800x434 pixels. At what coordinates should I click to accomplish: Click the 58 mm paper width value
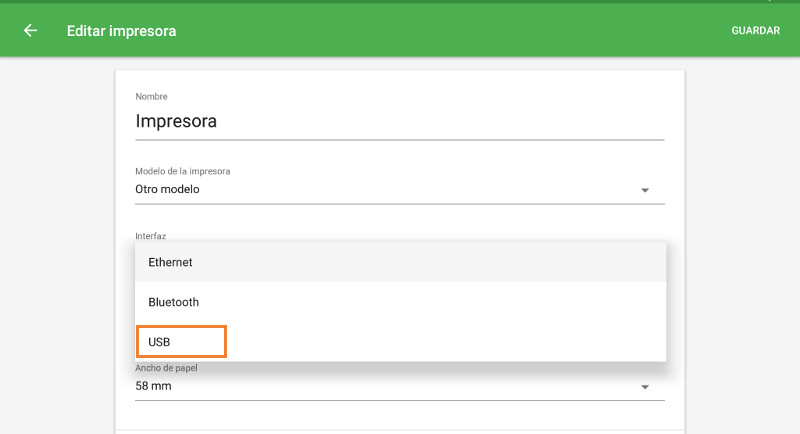tap(153, 386)
